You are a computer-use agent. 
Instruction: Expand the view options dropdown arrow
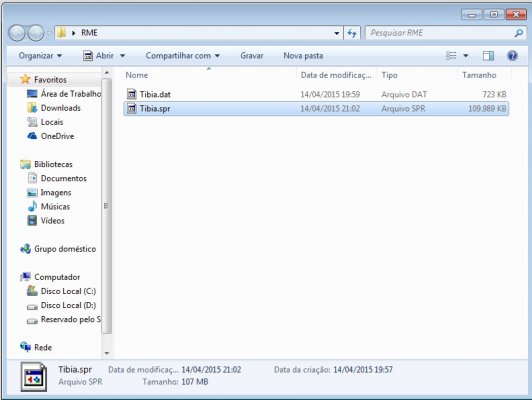point(466,56)
